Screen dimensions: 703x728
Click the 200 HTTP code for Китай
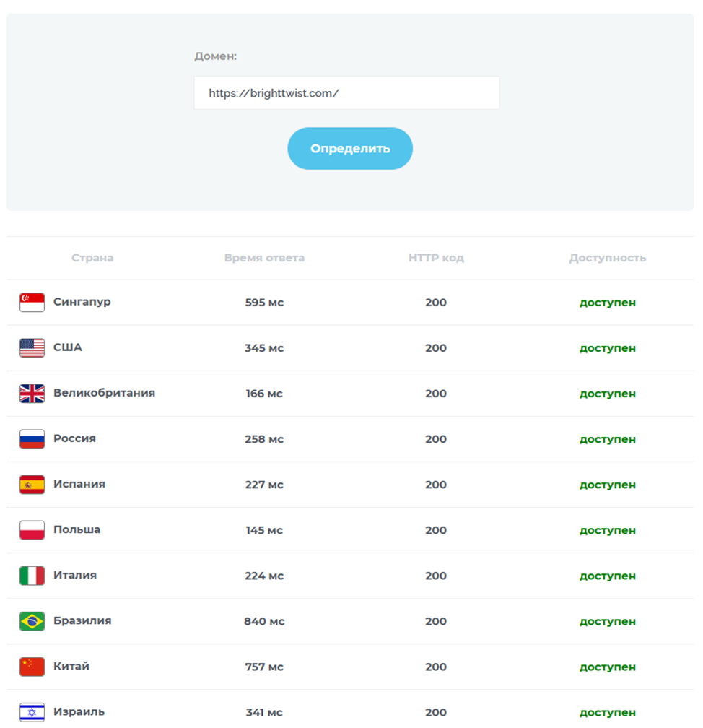pyautogui.click(x=436, y=667)
